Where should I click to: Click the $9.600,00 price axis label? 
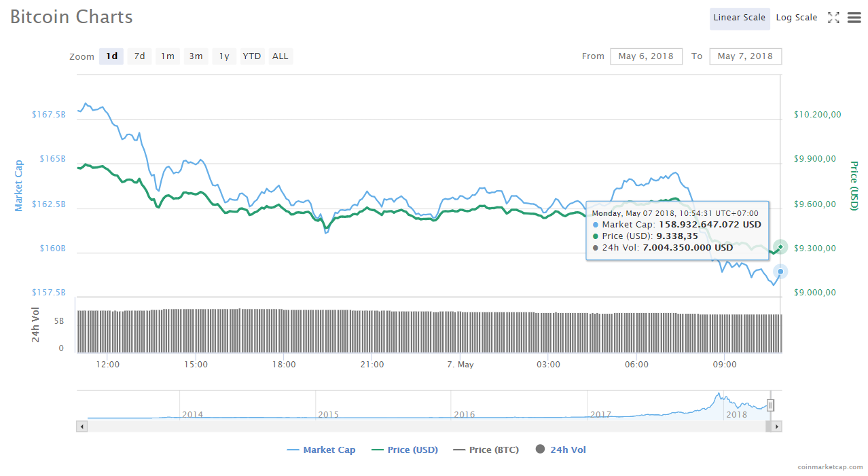click(x=815, y=204)
